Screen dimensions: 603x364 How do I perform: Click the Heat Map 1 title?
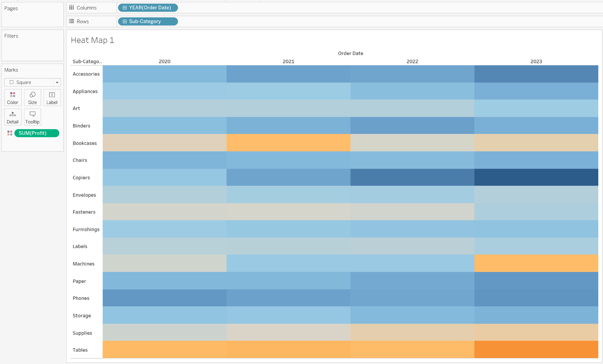click(x=92, y=40)
